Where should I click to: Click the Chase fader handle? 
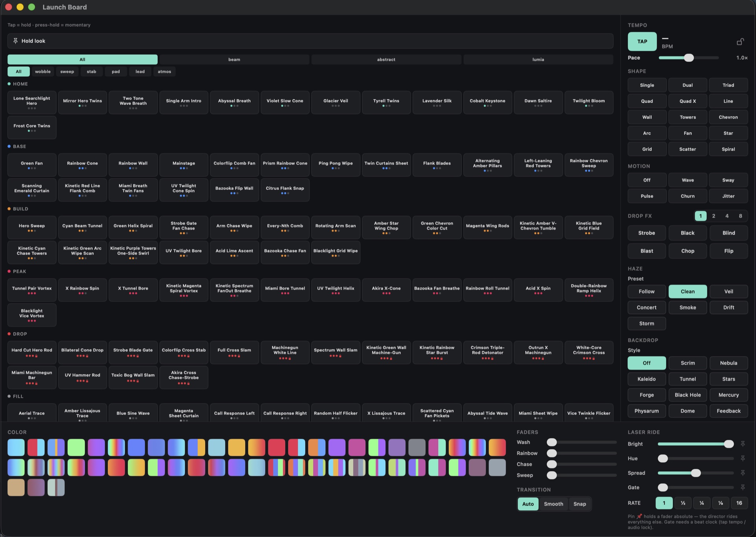[552, 465]
